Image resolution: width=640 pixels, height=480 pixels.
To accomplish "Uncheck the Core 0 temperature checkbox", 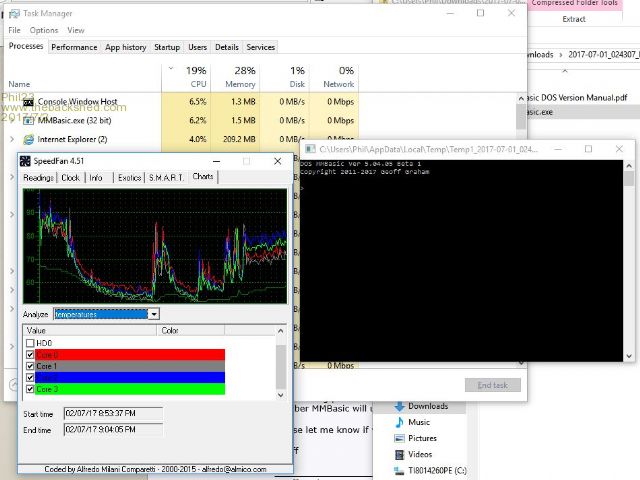I will point(30,354).
